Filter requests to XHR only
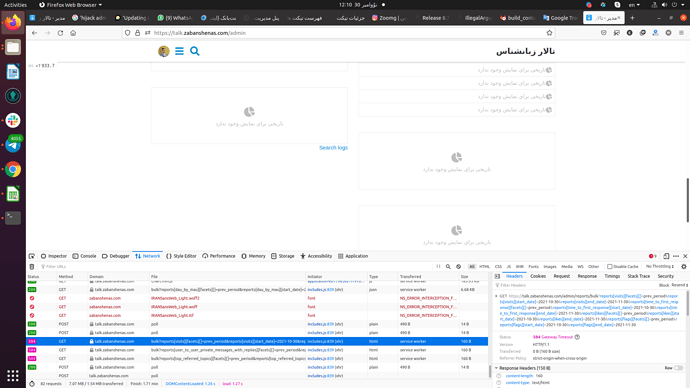This screenshot has width=690, height=388. click(519, 267)
